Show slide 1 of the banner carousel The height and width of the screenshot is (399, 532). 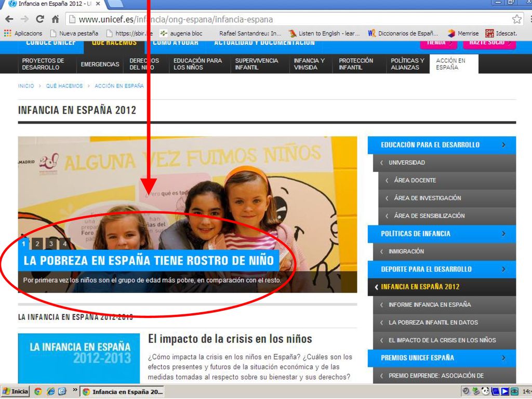(24, 243)
